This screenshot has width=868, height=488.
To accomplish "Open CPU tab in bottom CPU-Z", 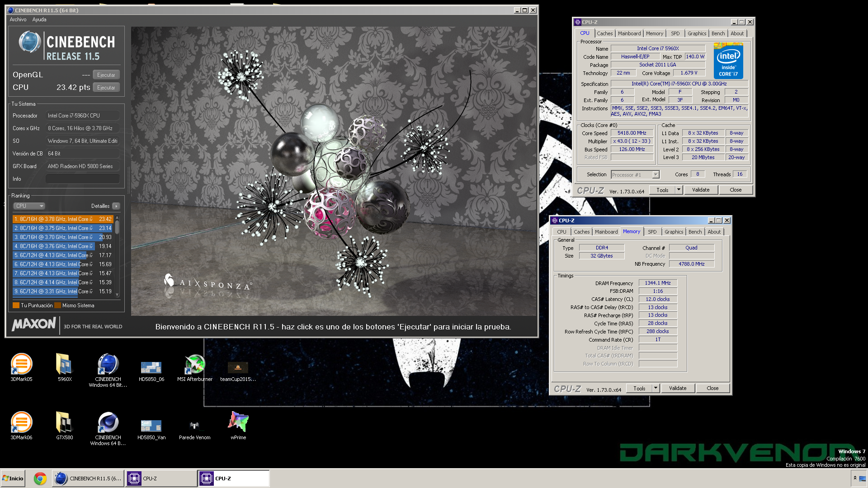I will point(561,232).
